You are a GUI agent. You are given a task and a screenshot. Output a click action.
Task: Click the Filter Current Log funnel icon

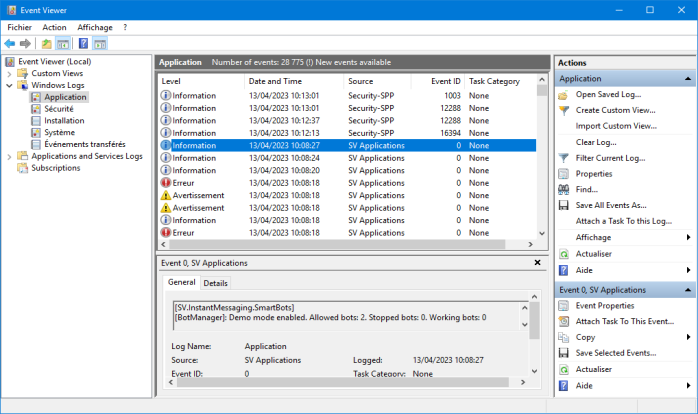point(564,158)
